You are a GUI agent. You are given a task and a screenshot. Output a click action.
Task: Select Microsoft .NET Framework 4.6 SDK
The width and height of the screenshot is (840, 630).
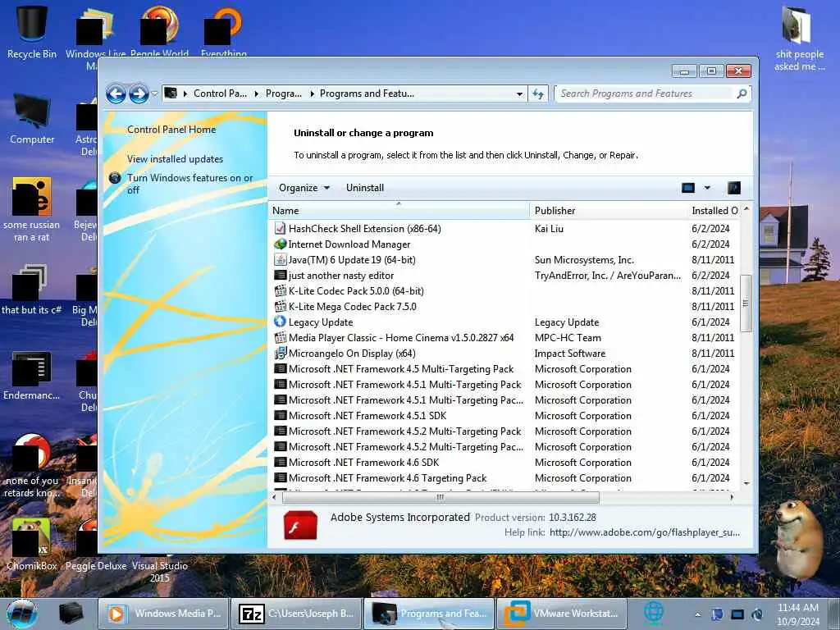(x=363, y=463)
